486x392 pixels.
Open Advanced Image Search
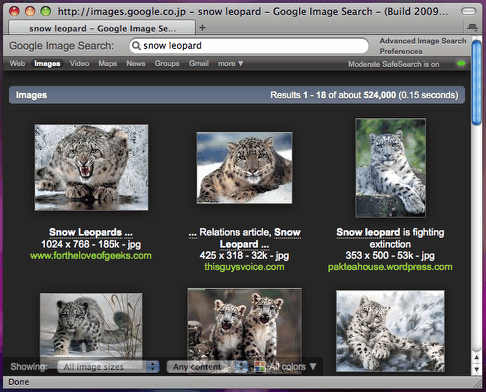[x=423, y=41]
